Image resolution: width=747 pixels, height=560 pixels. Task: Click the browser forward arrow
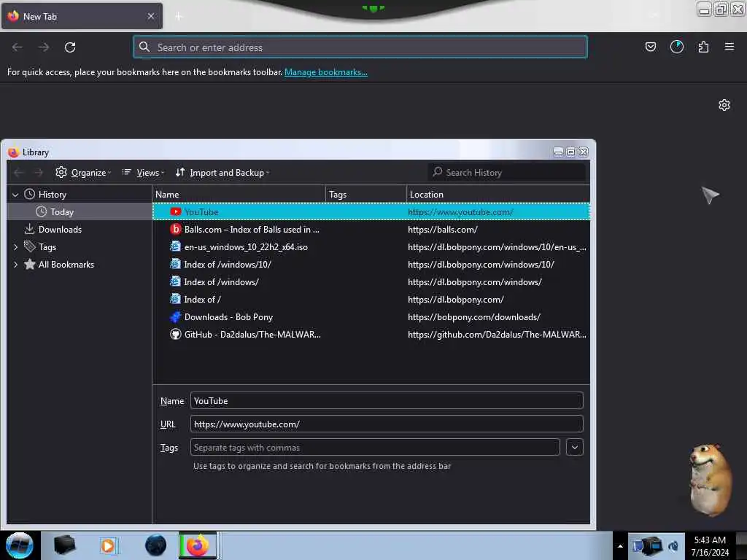[x=44, y=47]
